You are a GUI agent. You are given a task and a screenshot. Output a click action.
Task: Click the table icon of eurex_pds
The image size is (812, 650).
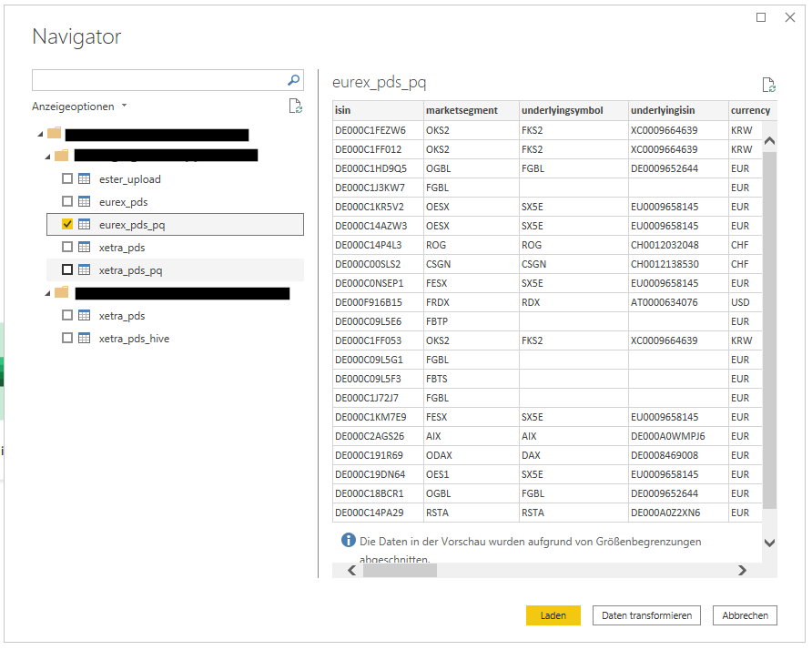click(x=84, y=201)
